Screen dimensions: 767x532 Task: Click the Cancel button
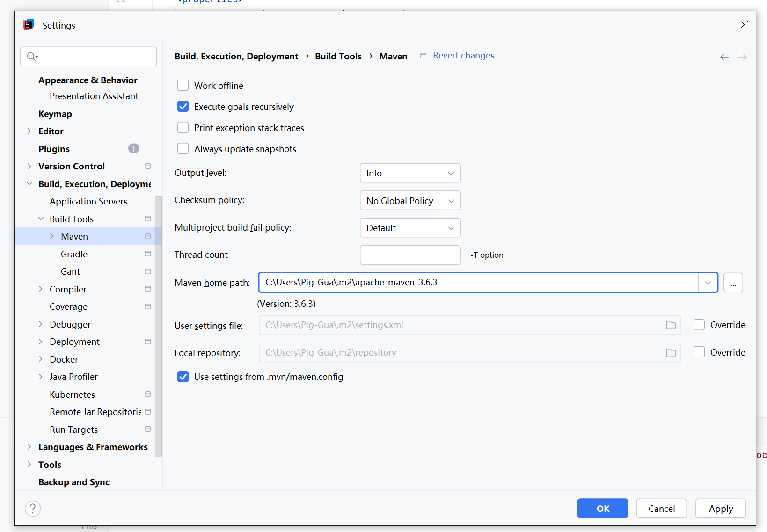click(662, 509)
